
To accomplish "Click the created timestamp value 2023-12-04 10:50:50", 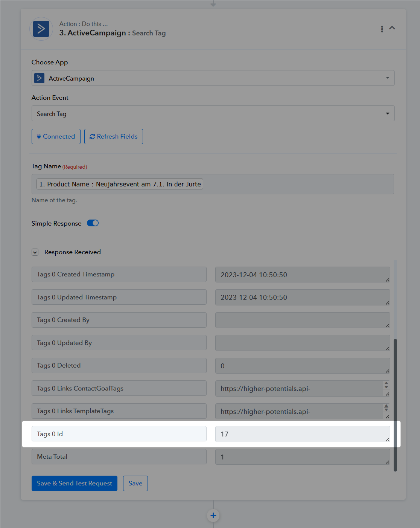I will click(x=303, y=275).
